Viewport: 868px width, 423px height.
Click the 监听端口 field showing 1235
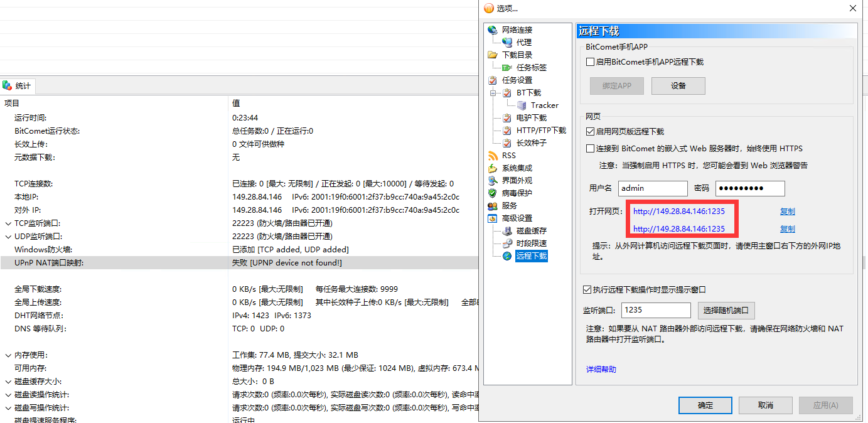[x=656, y=310]
